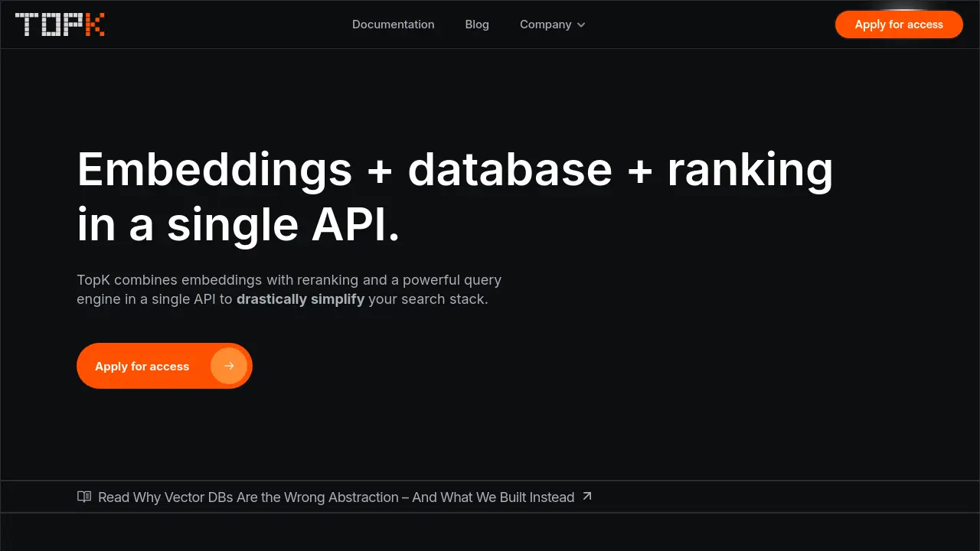Viewport: 980px width, 551px height.
Task: Expand the Company dropdown chevron
Action: tap(581, 25)
